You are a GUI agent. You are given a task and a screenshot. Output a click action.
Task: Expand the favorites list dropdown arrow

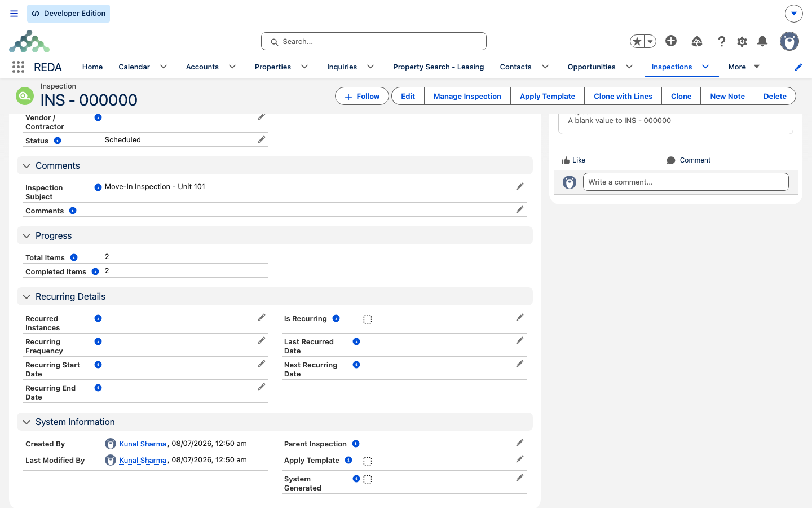(x=650, y=41)
